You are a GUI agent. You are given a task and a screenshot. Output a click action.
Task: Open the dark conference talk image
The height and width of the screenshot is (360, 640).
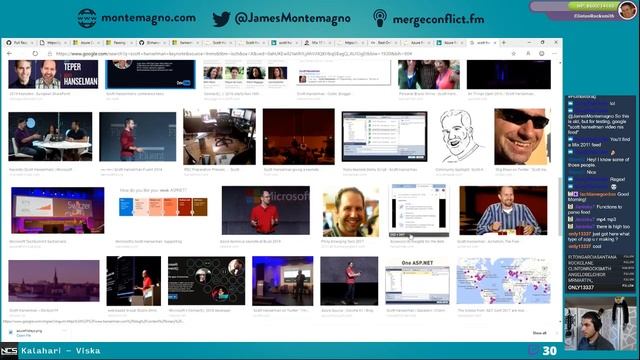point(151,74)
